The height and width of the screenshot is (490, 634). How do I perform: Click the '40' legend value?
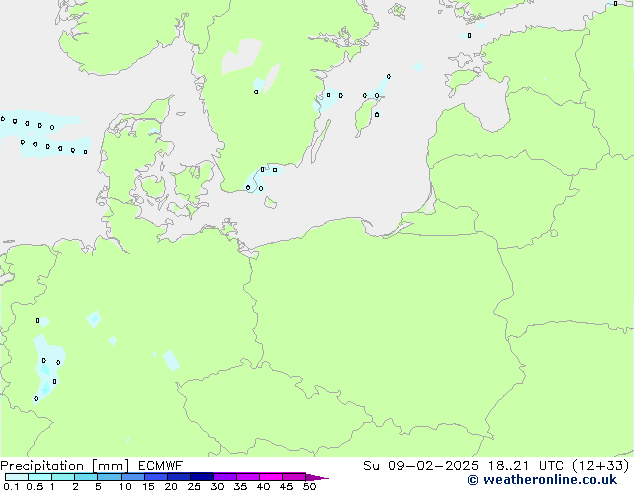click(x=263, y=486)
